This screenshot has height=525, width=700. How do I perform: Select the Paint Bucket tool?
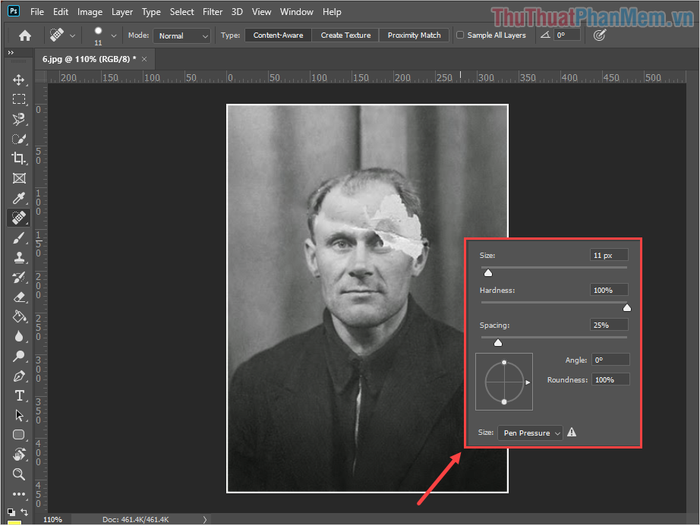point(19,317)
